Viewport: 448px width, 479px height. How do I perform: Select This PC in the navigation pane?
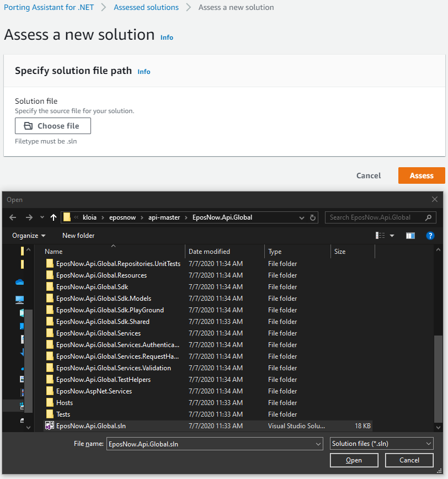(x=20, y=300)
